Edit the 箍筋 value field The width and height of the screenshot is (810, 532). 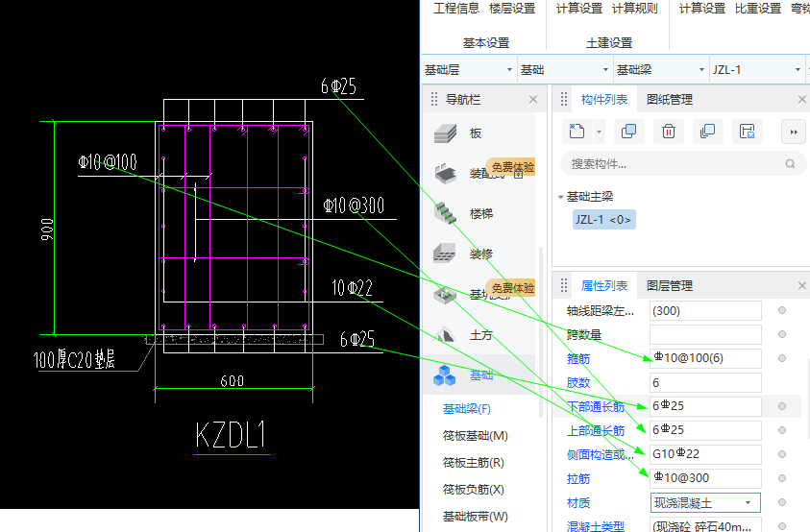coord(705,358)
